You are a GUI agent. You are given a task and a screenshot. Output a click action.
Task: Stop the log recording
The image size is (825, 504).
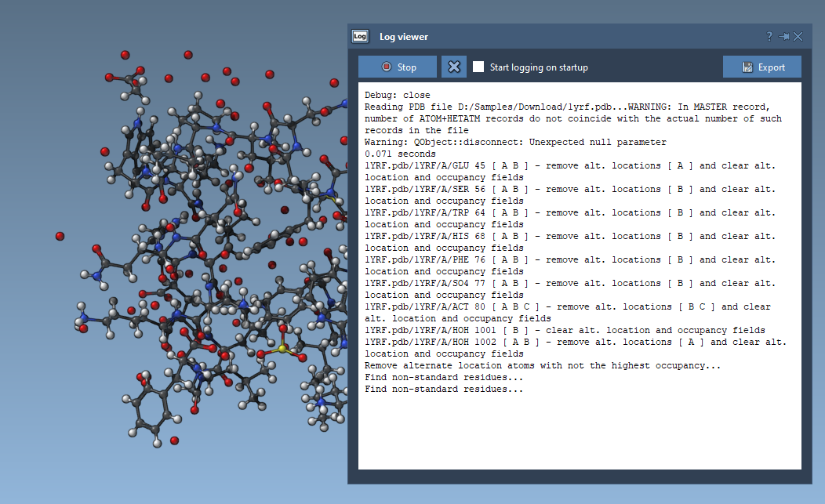pyautogui.click(x=398, y=67)
